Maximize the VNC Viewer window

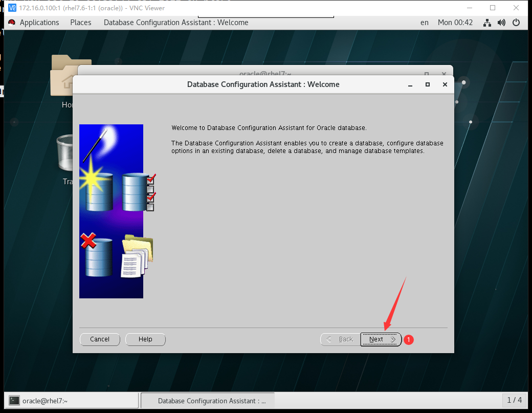click(x=493, y=8)
